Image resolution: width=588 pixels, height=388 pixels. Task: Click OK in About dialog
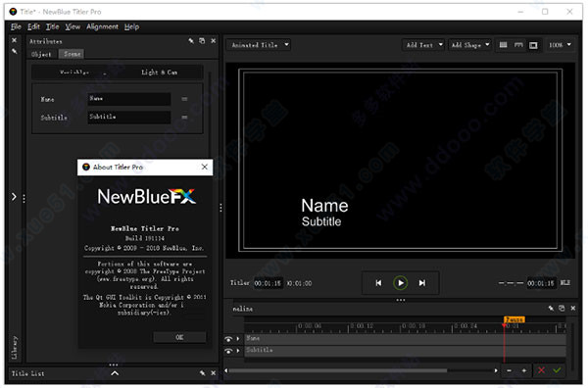(x=179, y=337)
